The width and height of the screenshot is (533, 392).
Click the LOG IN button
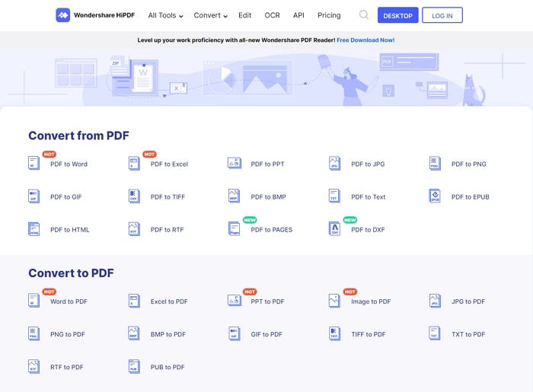pyautogui.click(x=442, y=15)
